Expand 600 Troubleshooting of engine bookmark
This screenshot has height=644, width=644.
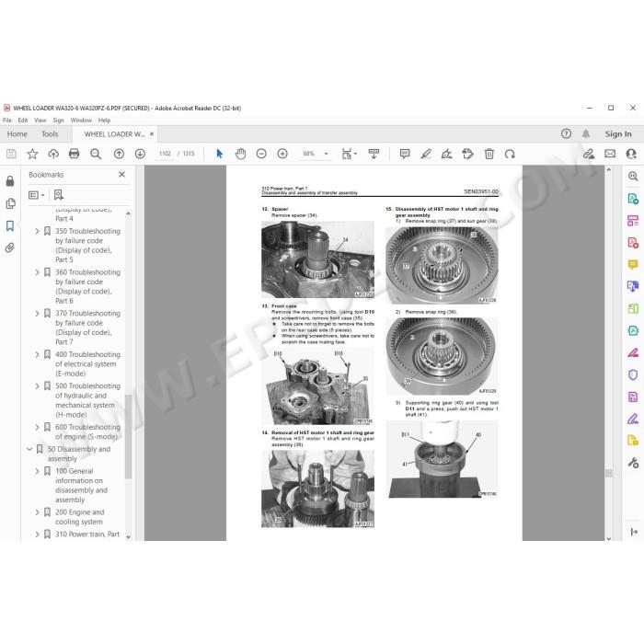coord(37,427)
